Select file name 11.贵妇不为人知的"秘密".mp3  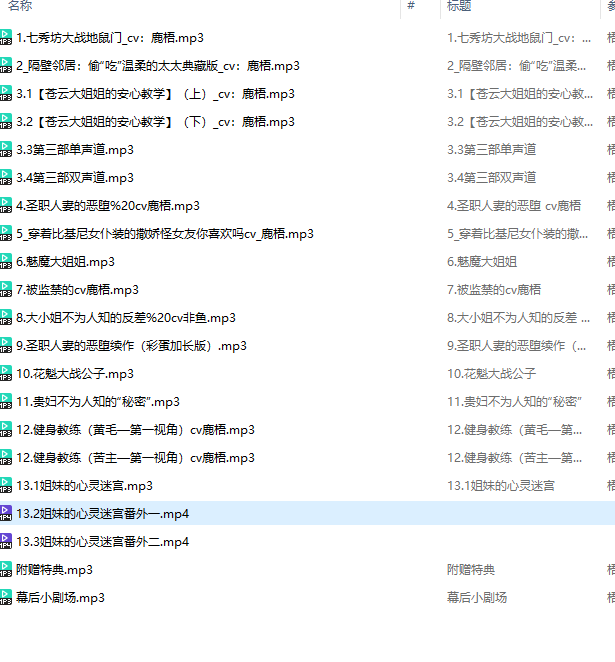pos(98,402)
